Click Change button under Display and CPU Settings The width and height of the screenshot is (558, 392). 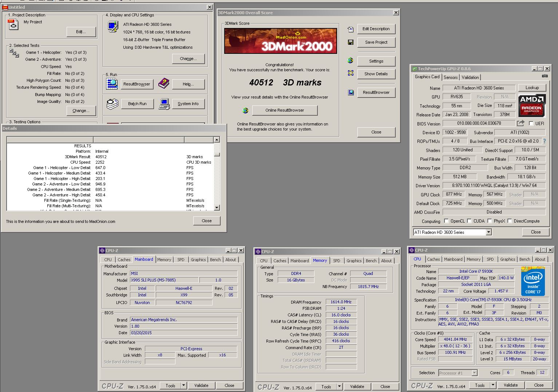(188, 59)
